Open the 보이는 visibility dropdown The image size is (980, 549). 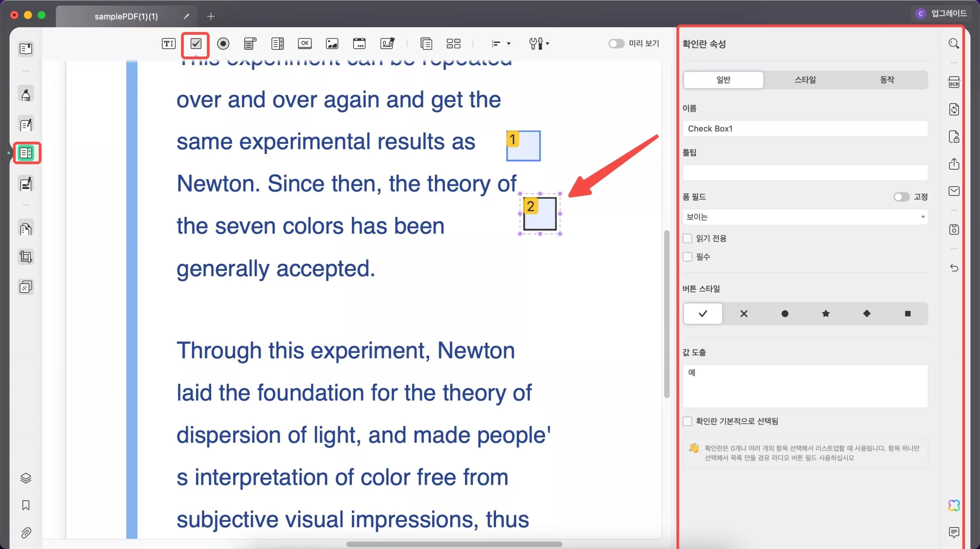(805, 217)
